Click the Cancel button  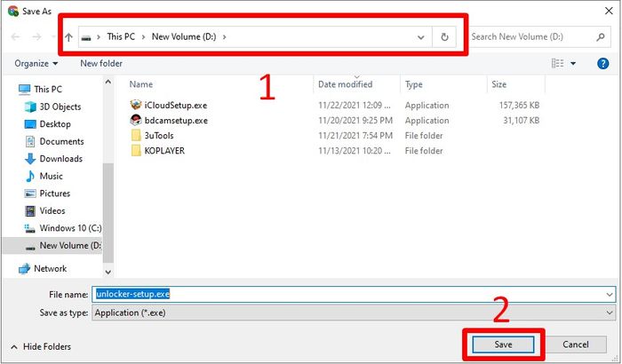click(x=576, y=344)
